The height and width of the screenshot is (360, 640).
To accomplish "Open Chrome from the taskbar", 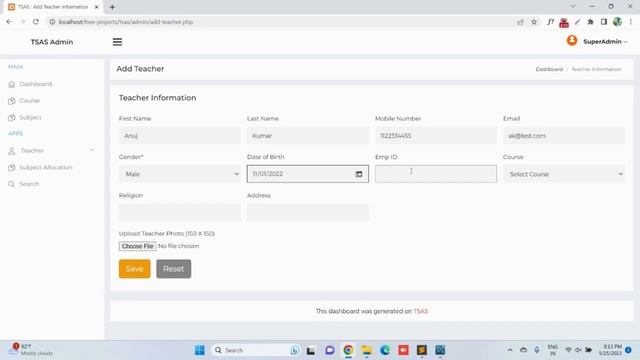I will point(348,350).
